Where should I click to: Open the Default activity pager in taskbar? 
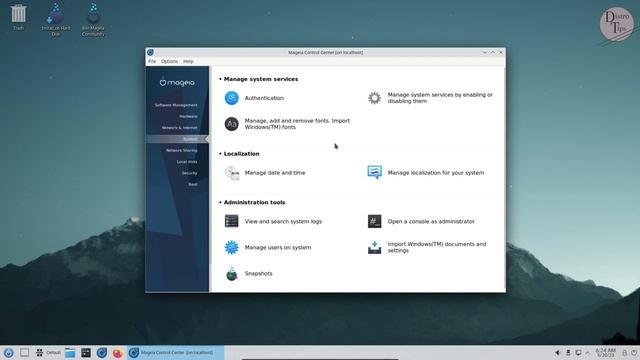tap(49, 353)
